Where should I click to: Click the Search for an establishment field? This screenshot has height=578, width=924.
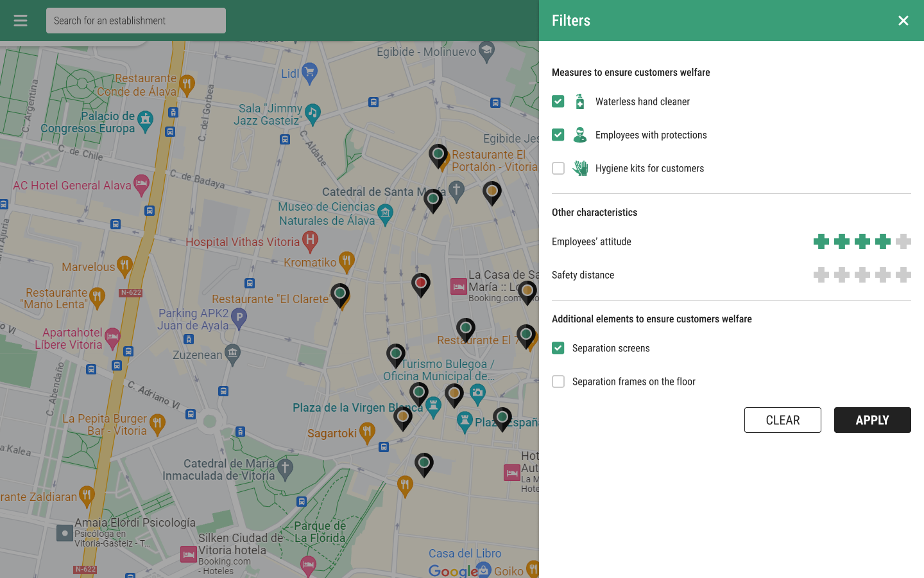(136, 21)
